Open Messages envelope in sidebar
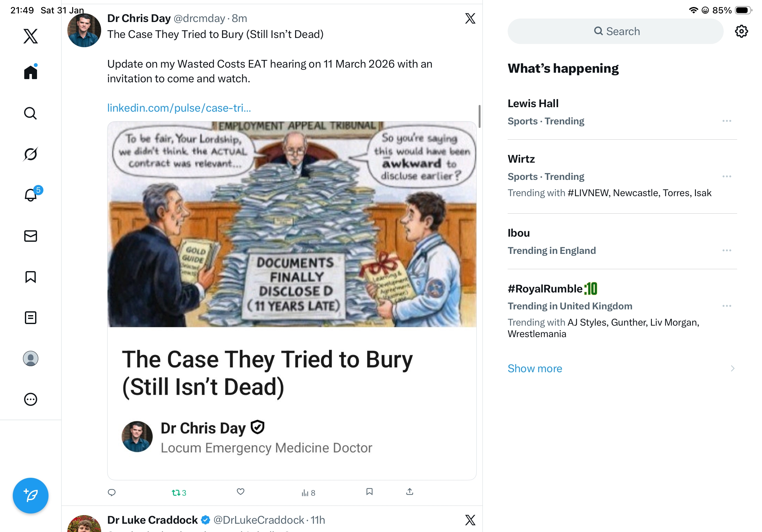This screenshot has width=762, height=532. (31, 236)
